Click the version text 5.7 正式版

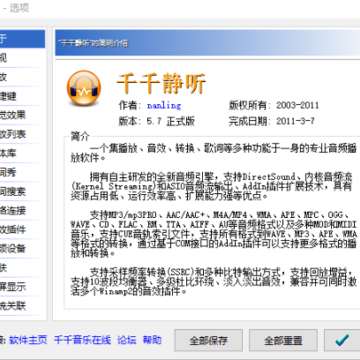(x=171, y=121)
